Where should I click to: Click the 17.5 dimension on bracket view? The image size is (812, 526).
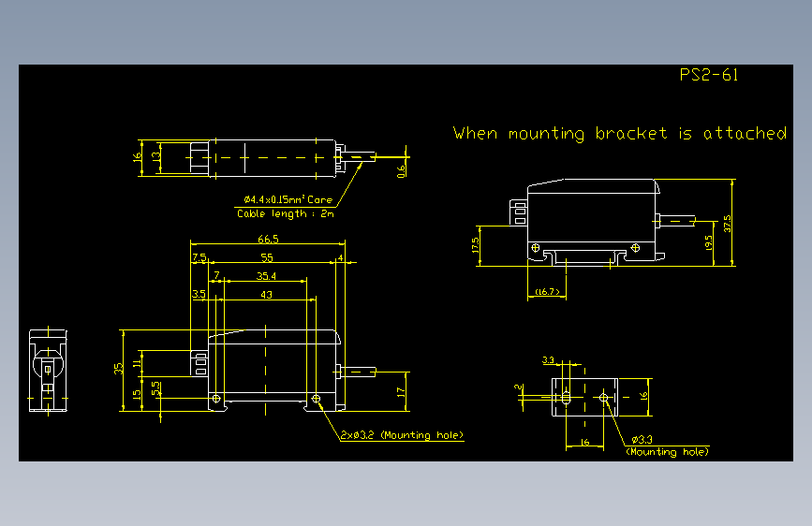pyautogui.click(x=475, y=245)
